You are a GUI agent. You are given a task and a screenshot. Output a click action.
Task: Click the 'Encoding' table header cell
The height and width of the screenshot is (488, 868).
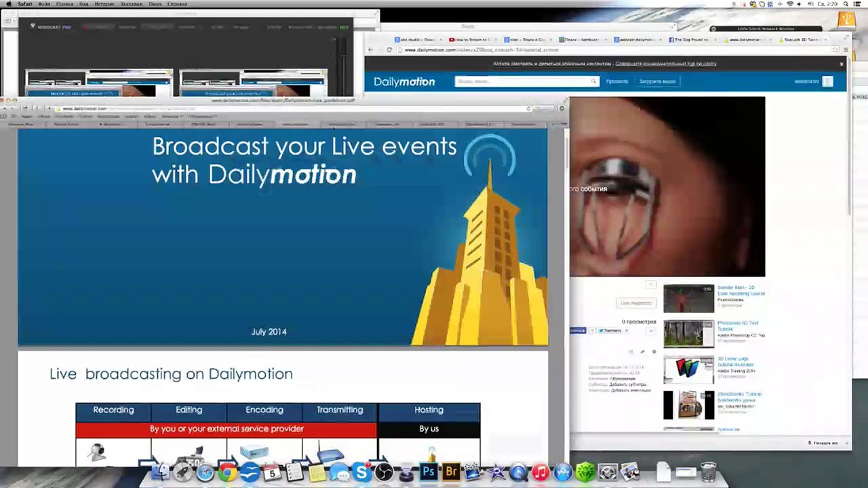[x=264, y=410]
